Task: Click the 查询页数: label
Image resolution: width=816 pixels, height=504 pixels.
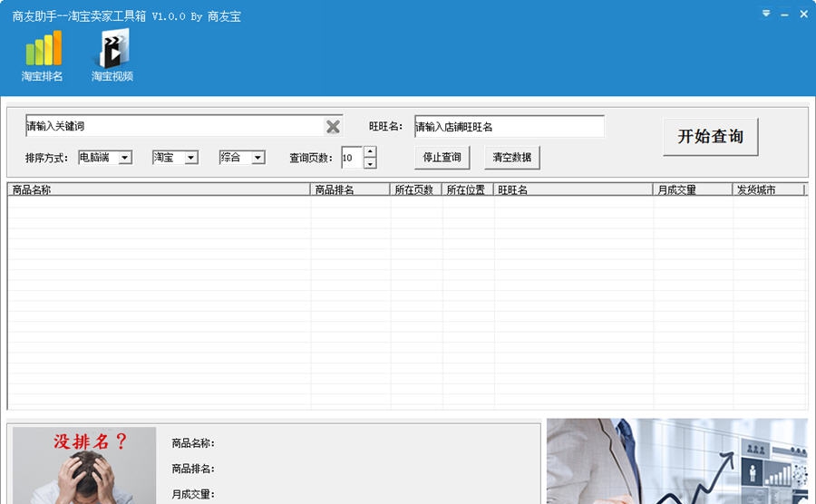Action: [311, 158]
